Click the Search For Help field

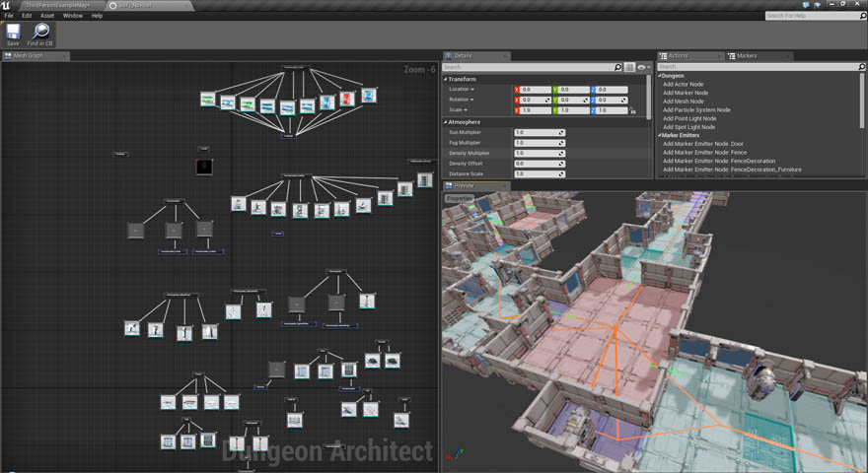click(816, 16)
